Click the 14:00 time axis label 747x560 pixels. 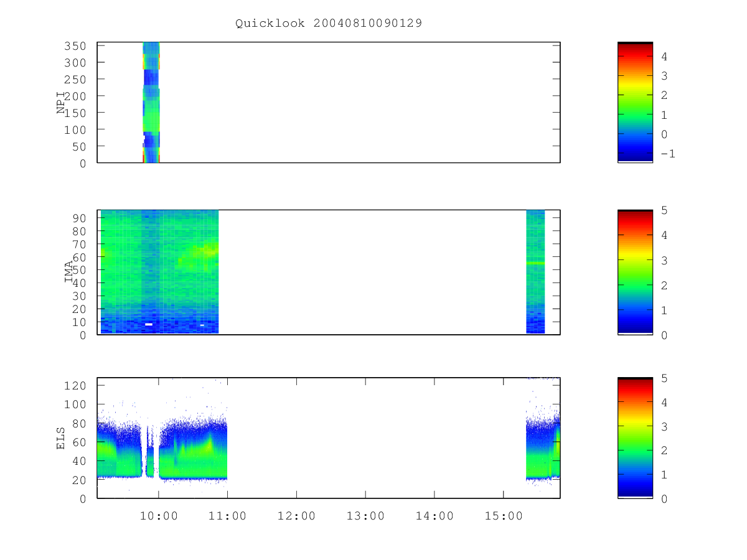point(435,516)
